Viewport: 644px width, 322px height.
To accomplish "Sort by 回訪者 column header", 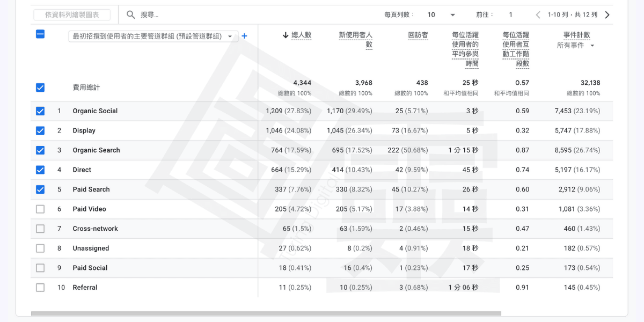I will pyautogui.click(x=418, y=35).
